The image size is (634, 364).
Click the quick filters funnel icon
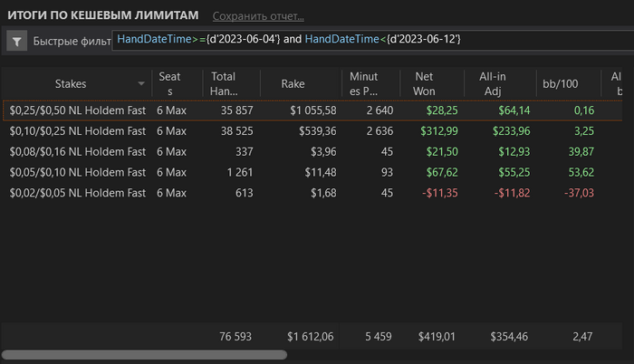(x=17, y=41)
